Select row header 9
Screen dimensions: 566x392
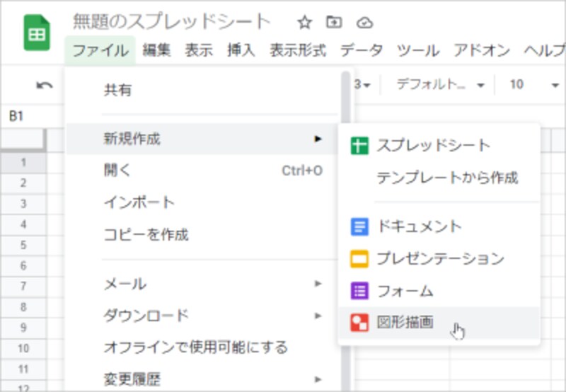coord(23,328)
